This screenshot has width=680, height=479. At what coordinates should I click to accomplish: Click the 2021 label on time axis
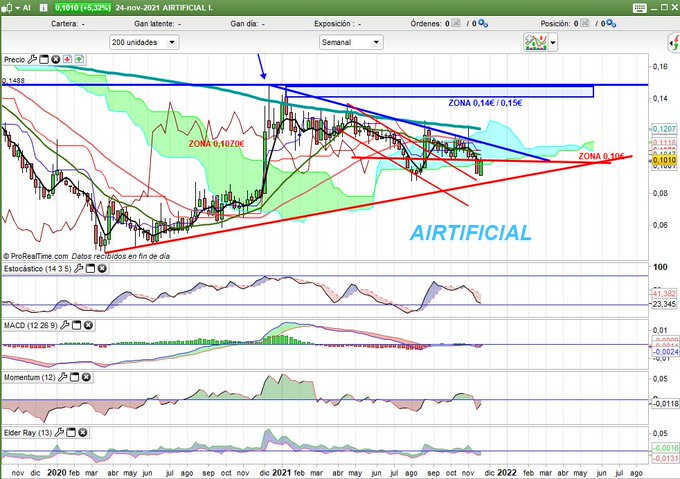282,472
